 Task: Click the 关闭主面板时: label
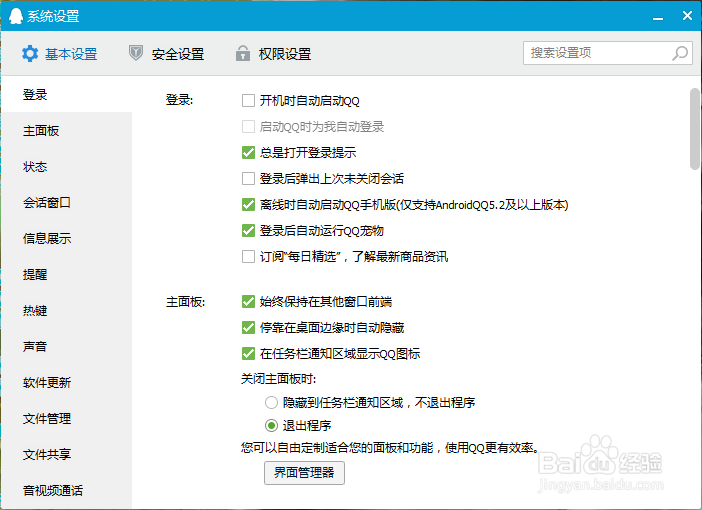pyautogui.click(x=278, y=379)
